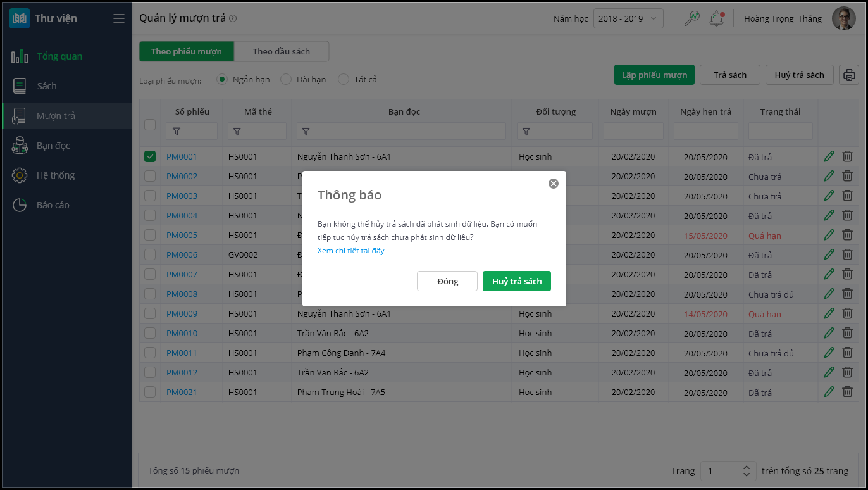This screenshot has width=868, height=490.
Task: Click the printer icon in toolbar
Action: click(x=848, y=75)
